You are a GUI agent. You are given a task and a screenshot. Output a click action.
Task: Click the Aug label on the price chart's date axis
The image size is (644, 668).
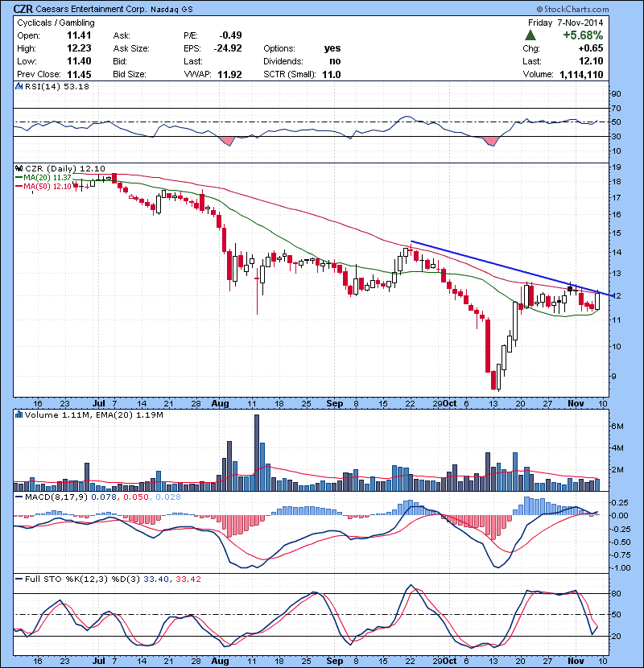click(220, 403)
